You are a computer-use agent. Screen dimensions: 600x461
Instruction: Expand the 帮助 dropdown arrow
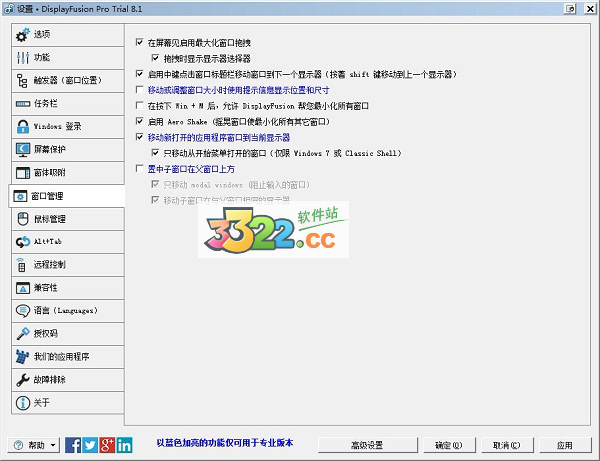pyautogui.click(x=53, y=445)
